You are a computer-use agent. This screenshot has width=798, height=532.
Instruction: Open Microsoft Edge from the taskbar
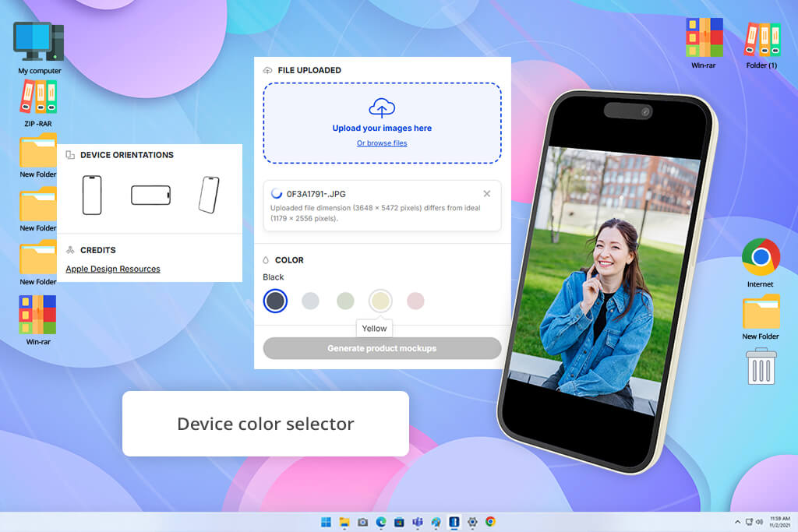(381, 522)
